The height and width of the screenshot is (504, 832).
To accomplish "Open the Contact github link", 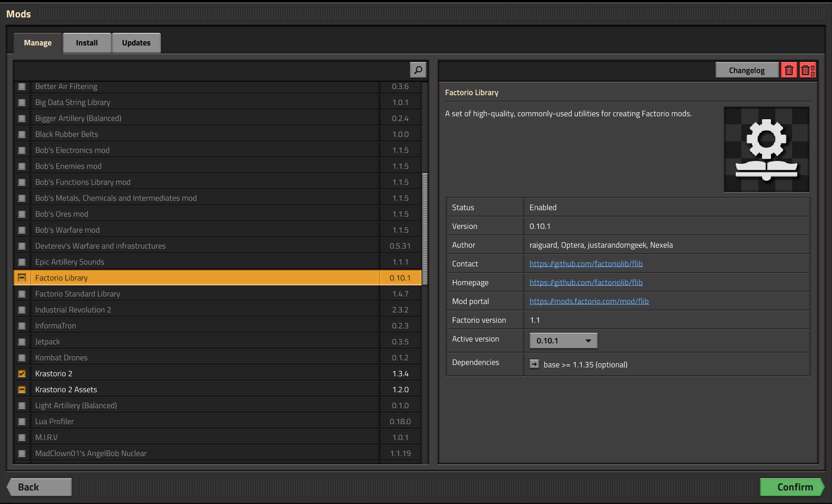I will (x=586, y=264).
